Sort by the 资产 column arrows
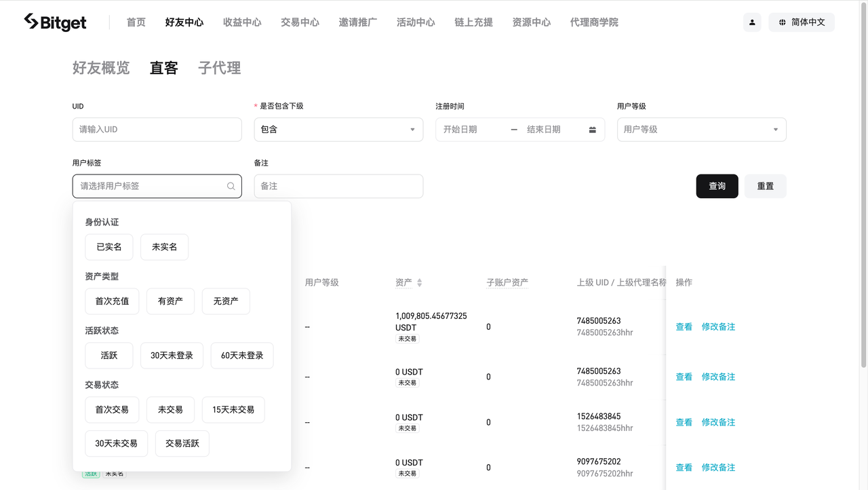Screen dimensions: 868x490 click(419, 282)
